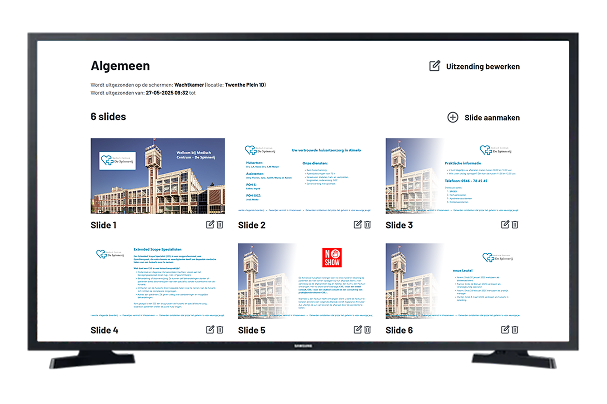Click the edit icon beside Slide 4
This screenshot has height=404, width=607.
click(x=208, y=329)
